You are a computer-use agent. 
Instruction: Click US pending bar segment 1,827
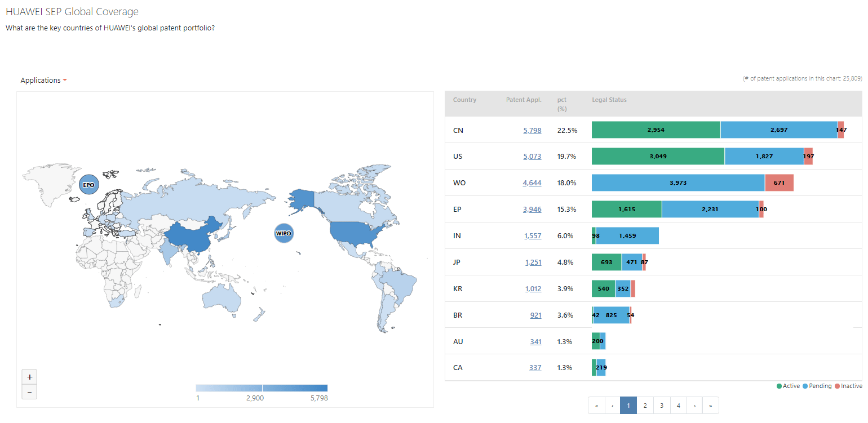pyautogui.click(x=764, y=156)
